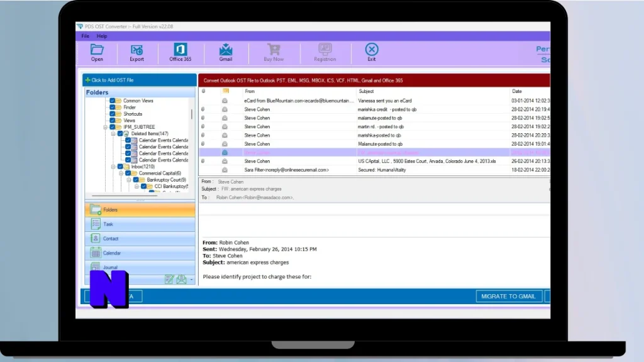Viewport: 644px width, 362px height.
Task: Uncheck the Finder folder checkbox
Action: (112, 107)
